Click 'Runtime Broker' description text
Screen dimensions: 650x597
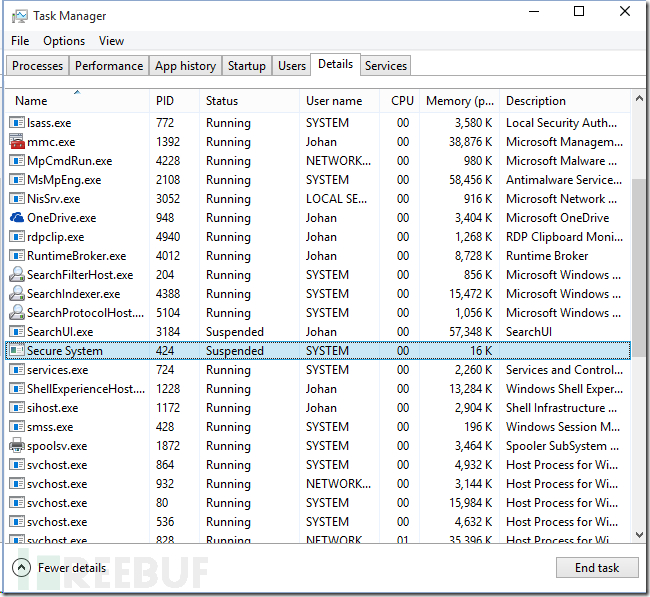(547, 256)
